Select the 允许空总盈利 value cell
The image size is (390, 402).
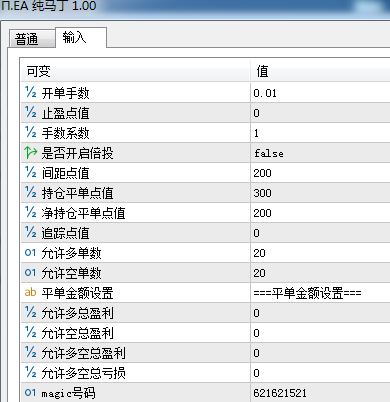321,333
